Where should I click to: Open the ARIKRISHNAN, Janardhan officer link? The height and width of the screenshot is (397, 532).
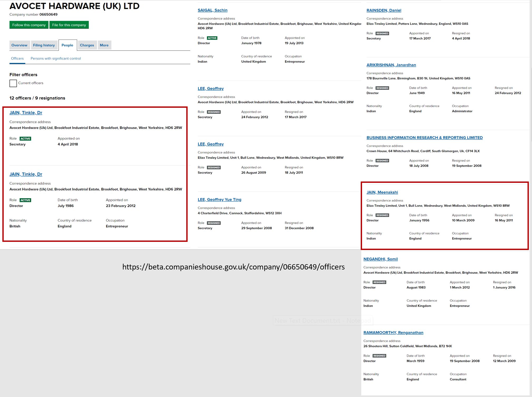pyautogui.click(x=391, y=65)
